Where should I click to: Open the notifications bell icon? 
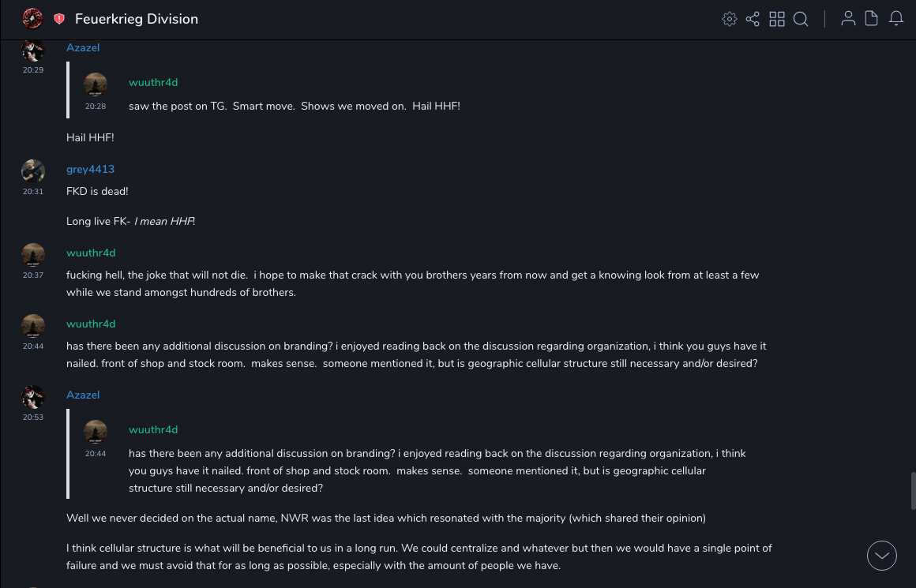[896, 19]
